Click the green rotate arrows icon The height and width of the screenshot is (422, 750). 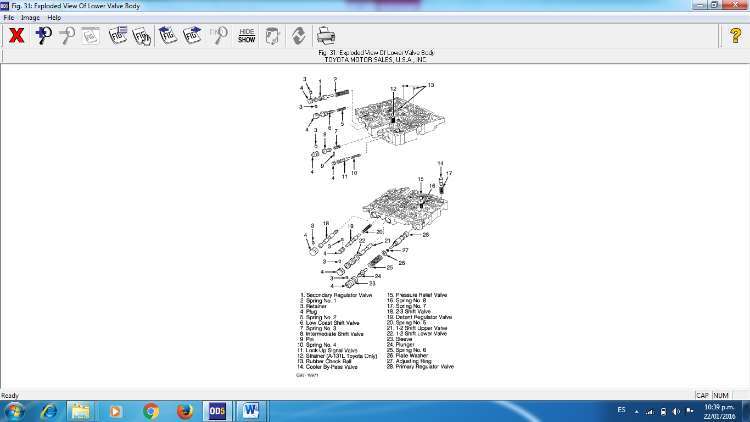pyautogui.click(x=298, y=35)
